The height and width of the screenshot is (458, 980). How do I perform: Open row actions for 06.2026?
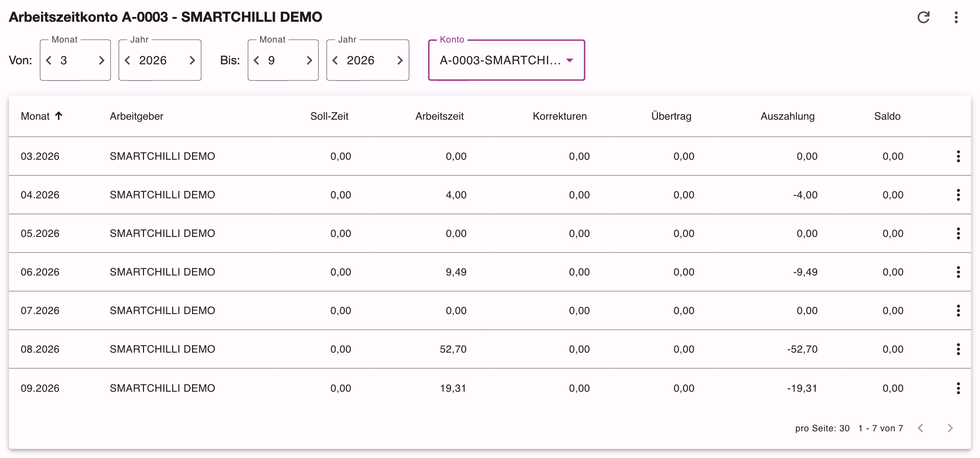(958, 272)
